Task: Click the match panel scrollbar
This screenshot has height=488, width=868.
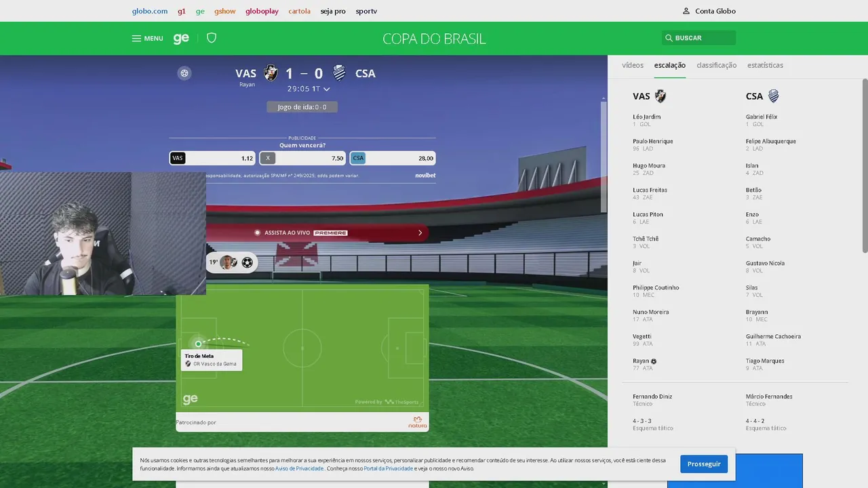Action: tap(604, 156)
